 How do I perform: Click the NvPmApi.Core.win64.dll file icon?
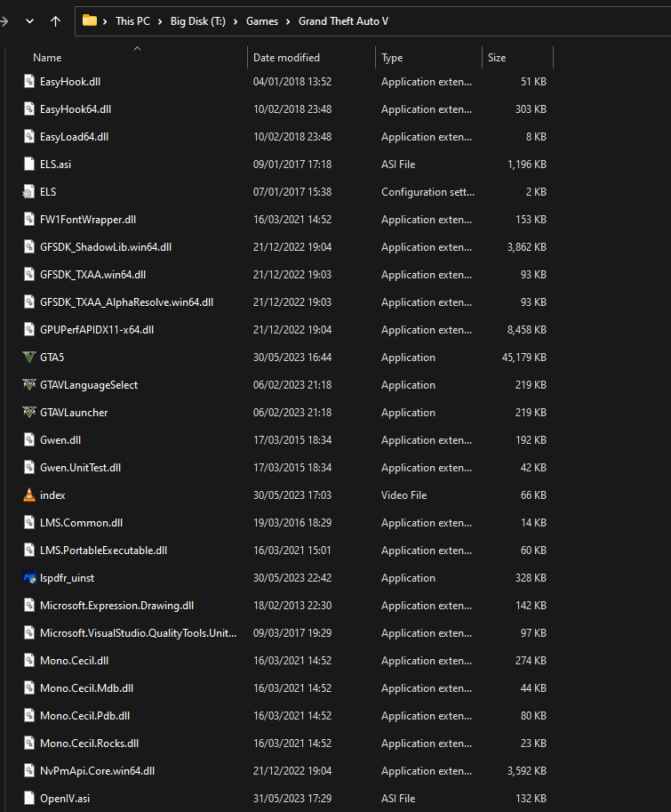(x=29, y=770)
